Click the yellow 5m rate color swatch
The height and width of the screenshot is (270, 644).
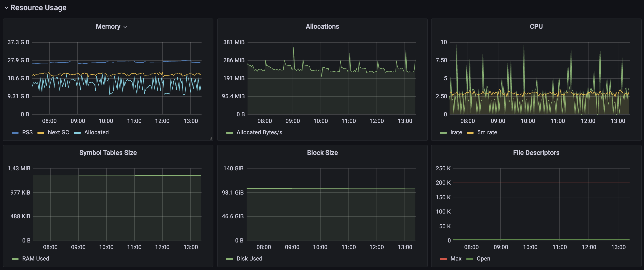(x=470, y=133)
